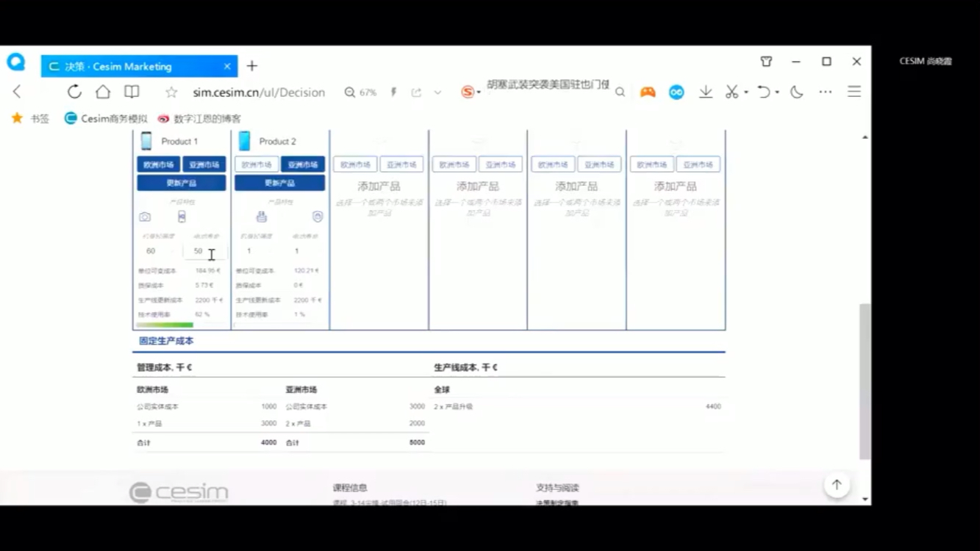Select the printer-like feature icon of Product 2
This screenshot has height=551, width=980.
click(x=262, y=217)
